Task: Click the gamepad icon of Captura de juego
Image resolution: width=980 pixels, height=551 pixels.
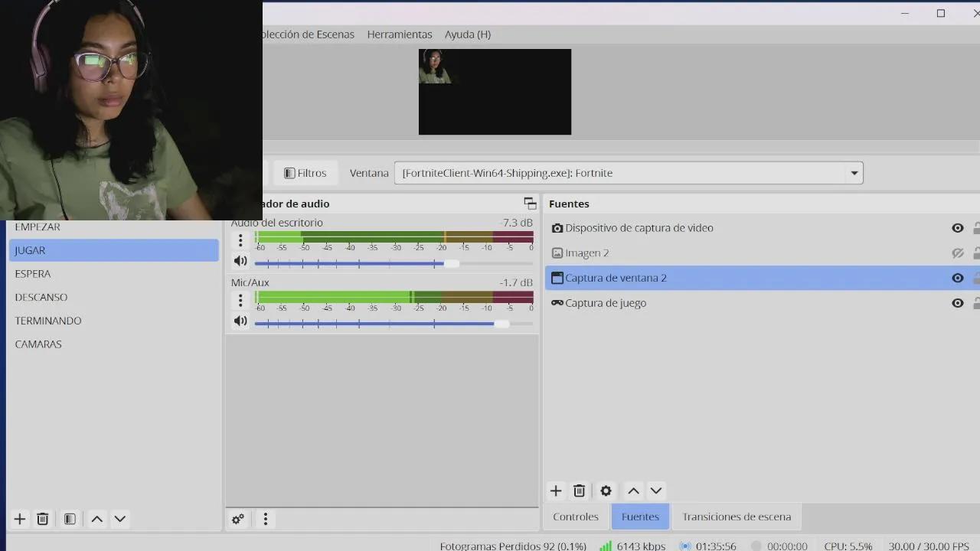Action: click(557, 303)
